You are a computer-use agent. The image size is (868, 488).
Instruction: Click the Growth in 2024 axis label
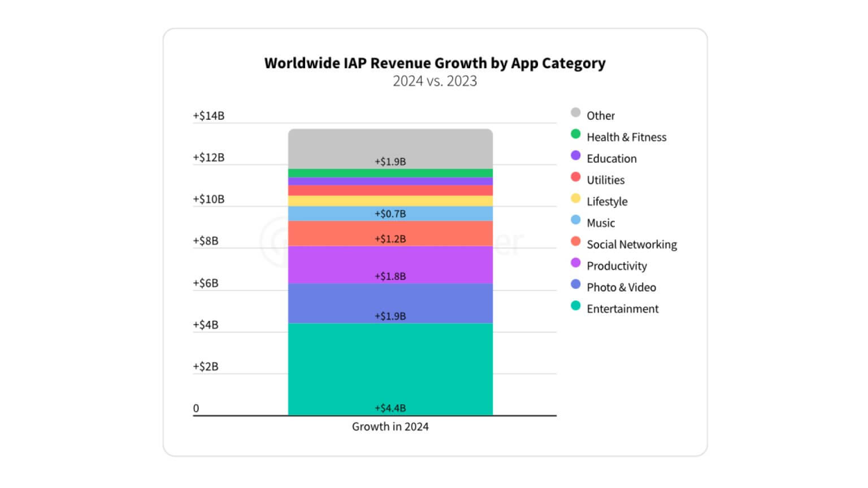pos(390,426)
